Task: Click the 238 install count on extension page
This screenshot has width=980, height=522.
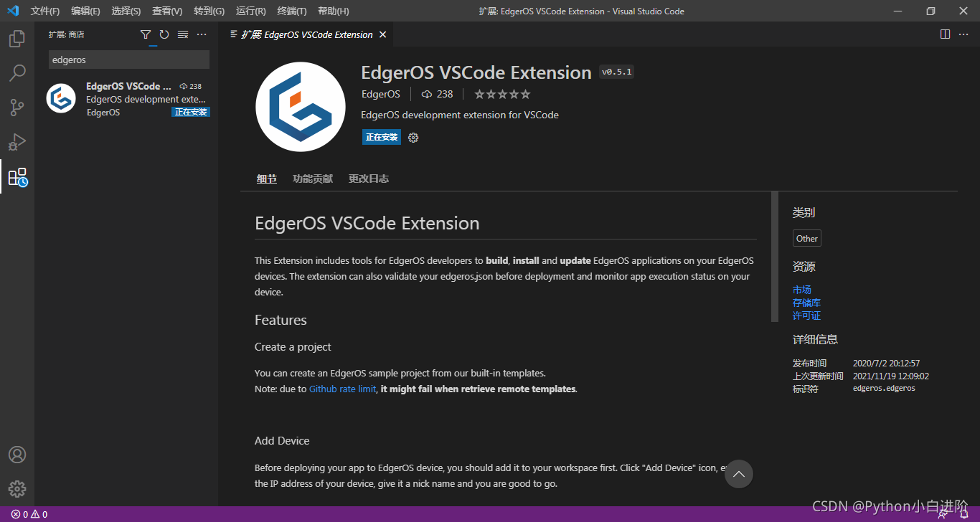Action: pyautogui.click(x=438, y=94)
